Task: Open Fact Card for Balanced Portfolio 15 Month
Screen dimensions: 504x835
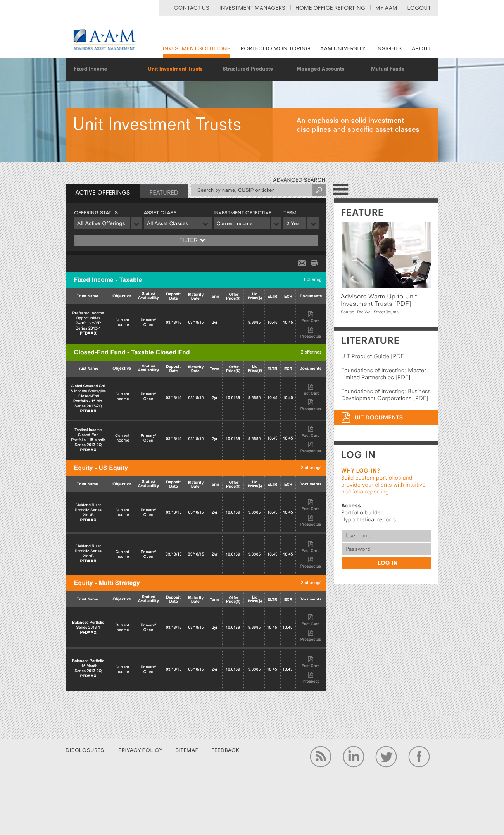Action: click(311, 662)
